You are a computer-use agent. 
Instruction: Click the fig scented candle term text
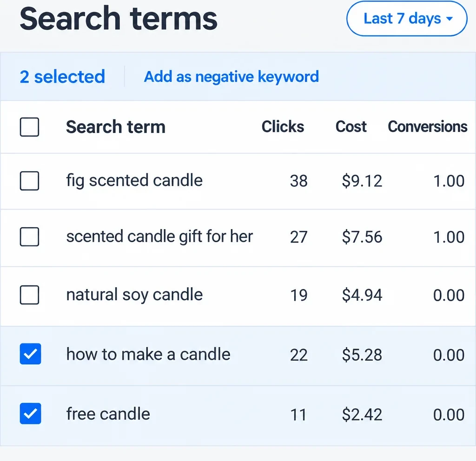pyautogui.click(x=134, y=181)
